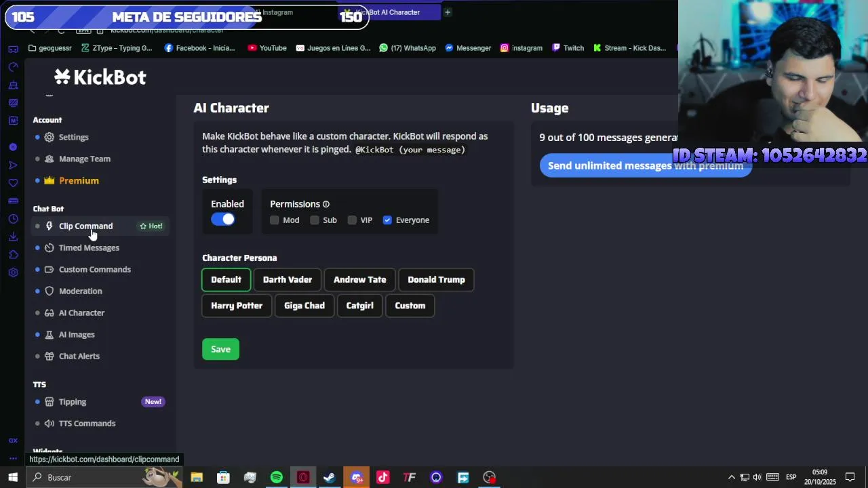868x488 pixels.
Task: Select the Harry Potter persona
Action: coord(237,306)
